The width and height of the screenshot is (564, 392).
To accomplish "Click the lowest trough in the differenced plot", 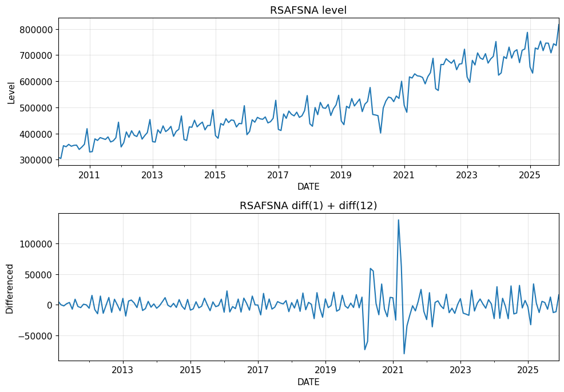I will tap(404, 354).
